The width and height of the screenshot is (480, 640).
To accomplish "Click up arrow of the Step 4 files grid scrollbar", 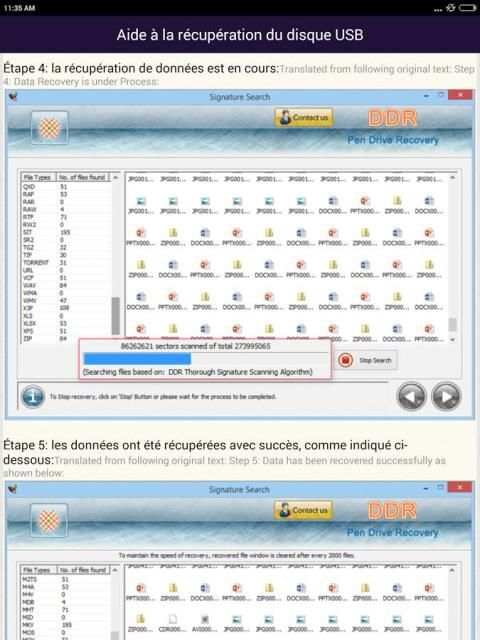I will tap(452, 178).
